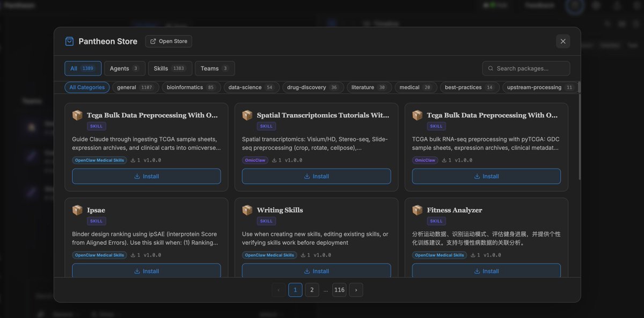
Task: Click Spatial Transcriptomics package box icon
Action: pyautogui.click(x=247, y=115)
